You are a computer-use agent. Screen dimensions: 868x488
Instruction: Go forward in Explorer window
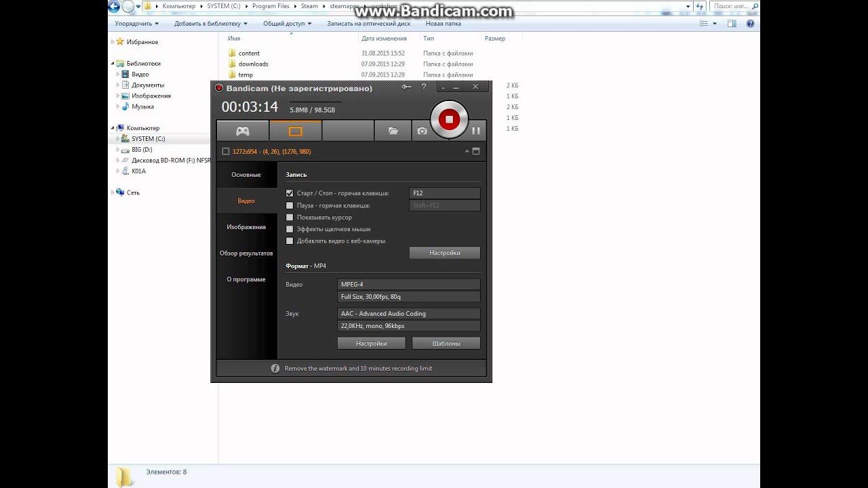(x=127, y=6)
